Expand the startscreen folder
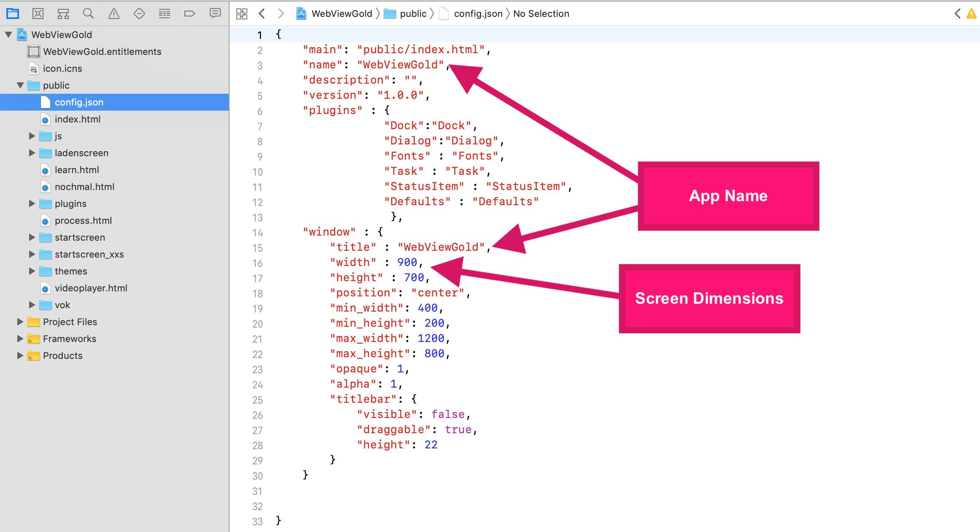This screenshot has width=980, height=532. click(x=32, y=237)
